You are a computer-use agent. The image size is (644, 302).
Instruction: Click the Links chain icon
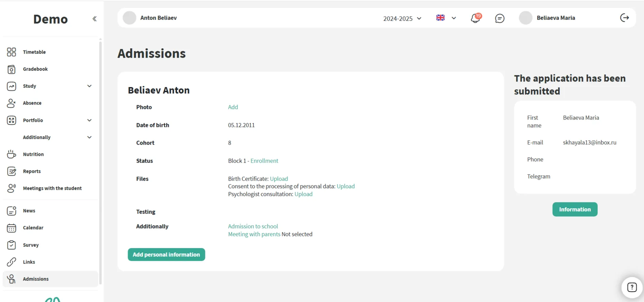12,262
